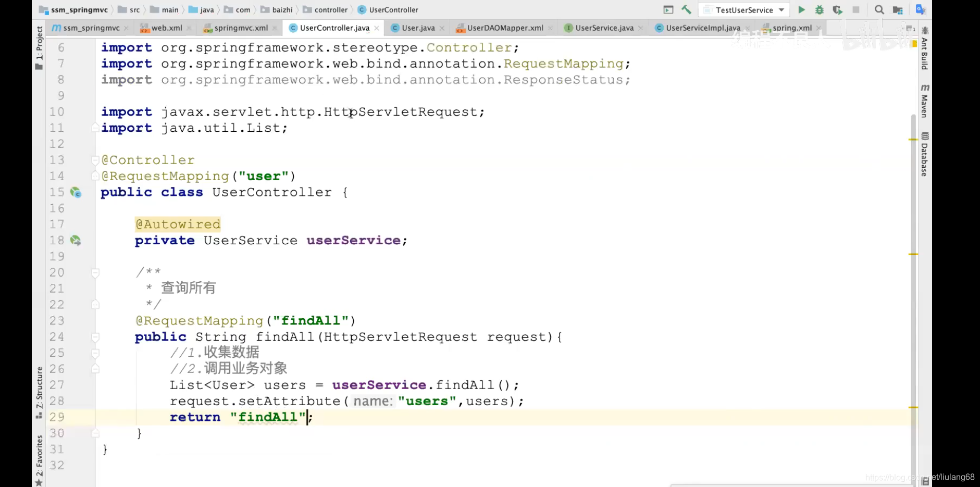This screenshot has width=980, height=487.
Task: Build project with hammer icon
Action: [x=687, y=10]
